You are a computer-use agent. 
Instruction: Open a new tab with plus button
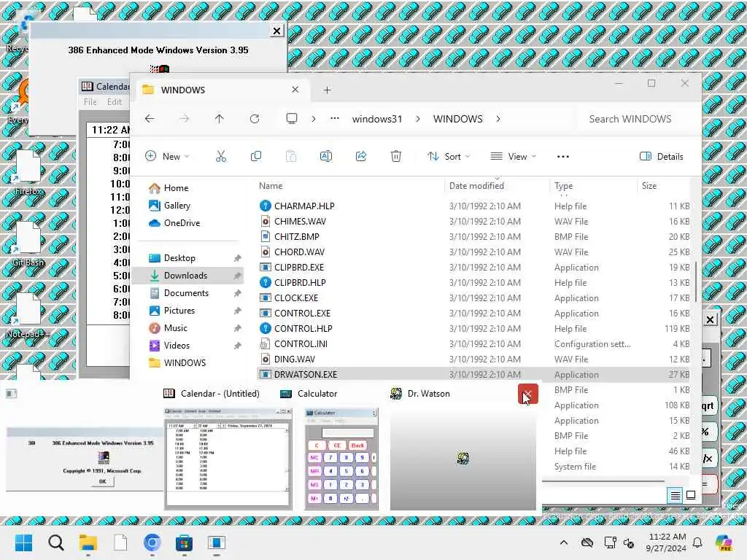[x=328, y=90]
